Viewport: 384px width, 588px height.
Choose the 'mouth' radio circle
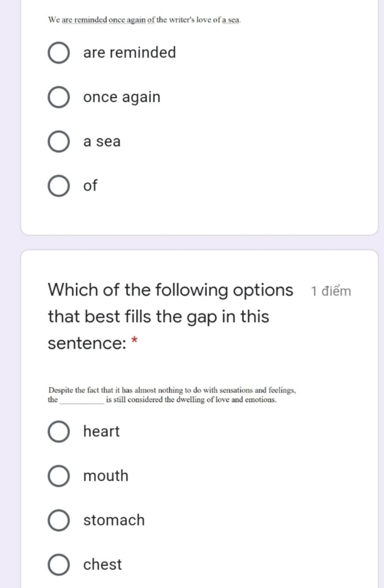pos(58,476)
